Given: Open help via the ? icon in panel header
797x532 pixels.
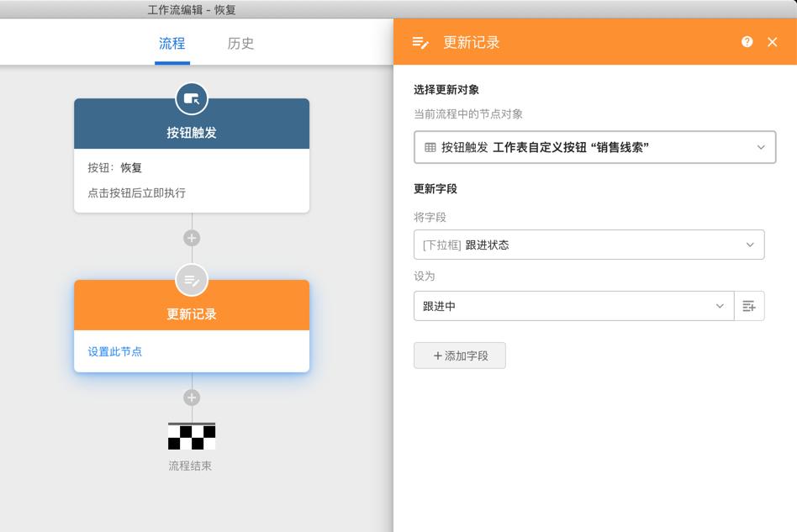Looking at the screenshot, I should coord(747,41).
